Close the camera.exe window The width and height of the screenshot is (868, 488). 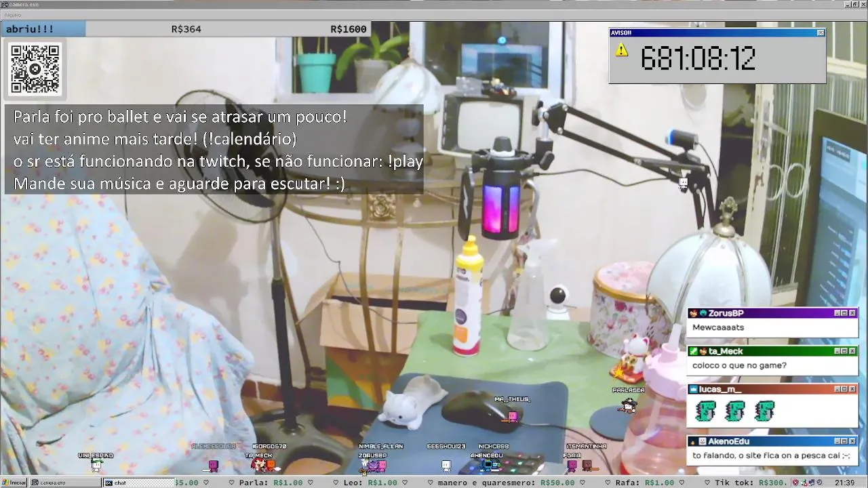(863, 5)
